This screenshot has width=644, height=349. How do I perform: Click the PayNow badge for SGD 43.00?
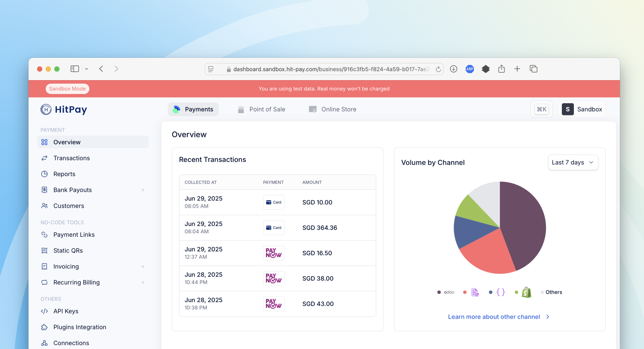274,304
